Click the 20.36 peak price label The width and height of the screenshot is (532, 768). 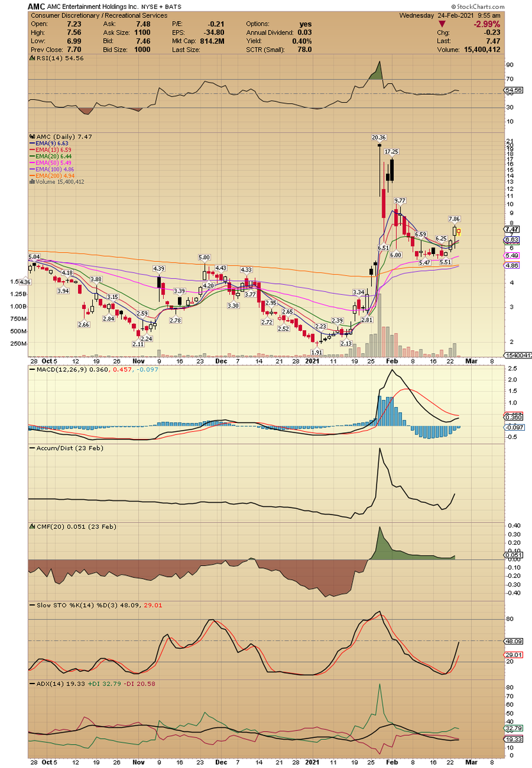(x=378, y=137)
